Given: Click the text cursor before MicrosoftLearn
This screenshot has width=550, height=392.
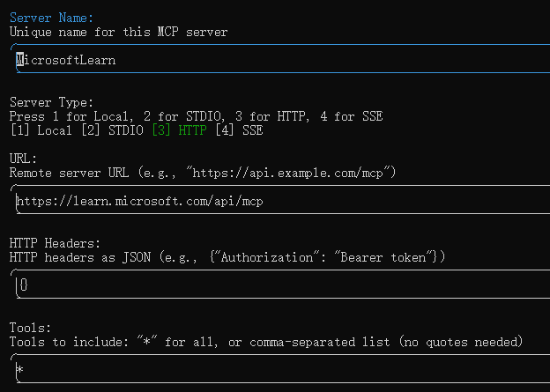Looking at the screenshot, I should point(19,61).
